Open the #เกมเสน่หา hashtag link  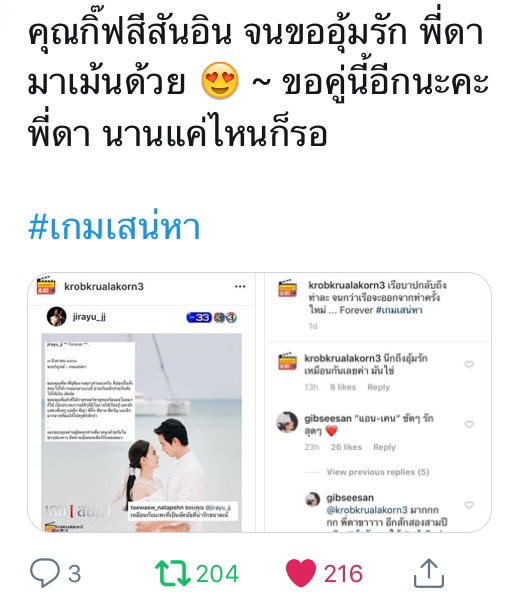[x=114, y=226]
